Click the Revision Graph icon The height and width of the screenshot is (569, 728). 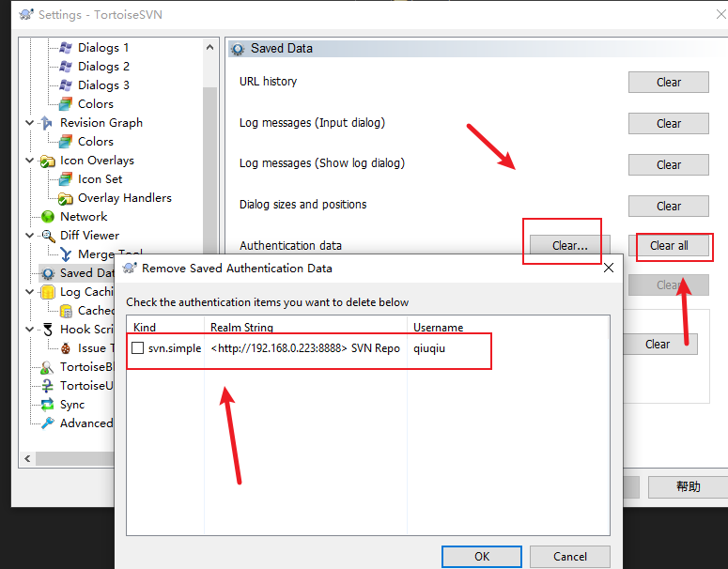tap(47, 122)
